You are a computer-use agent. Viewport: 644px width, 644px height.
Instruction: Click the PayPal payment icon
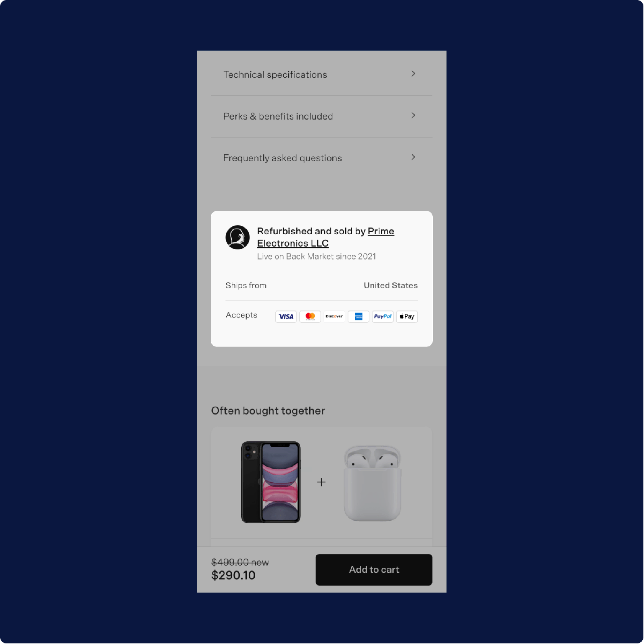[382, 316]
